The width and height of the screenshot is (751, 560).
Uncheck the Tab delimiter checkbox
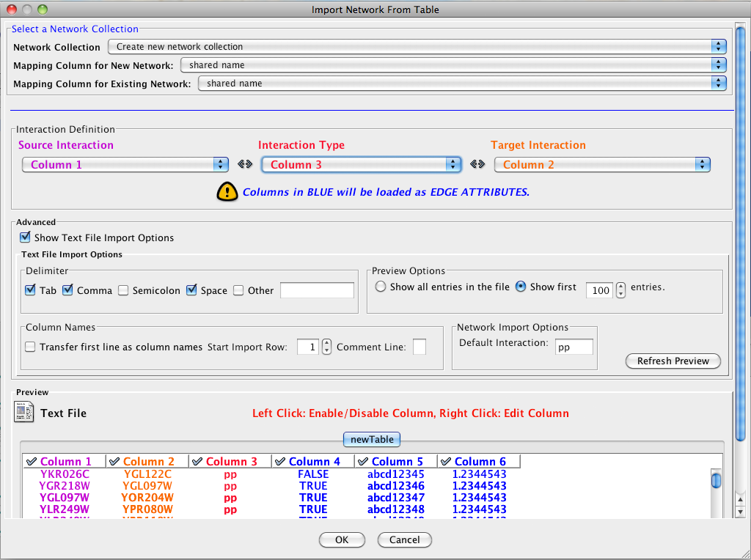(30, 290)
